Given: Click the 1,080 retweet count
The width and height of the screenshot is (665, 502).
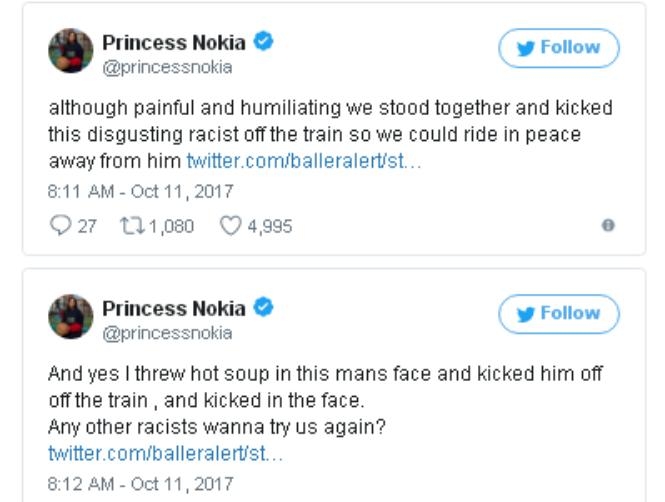Looking at the screenshot, I should (x=171, y=226).
